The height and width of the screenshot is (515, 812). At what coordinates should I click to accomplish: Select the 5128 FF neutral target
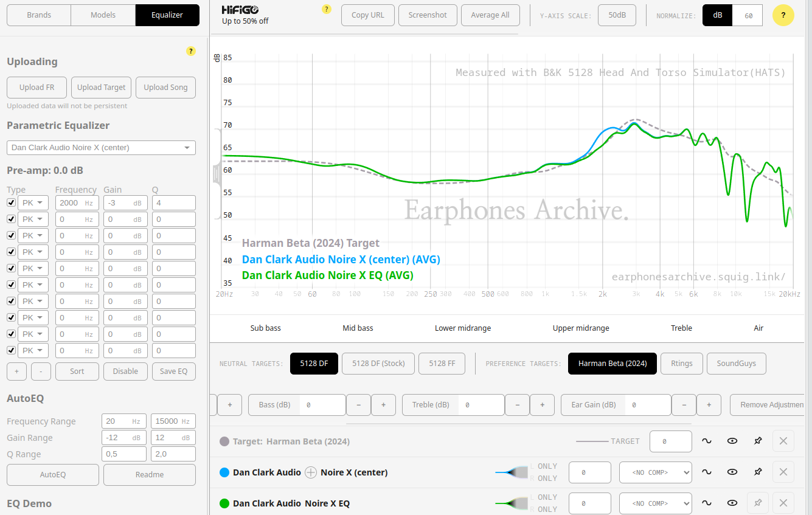[x=442, y=364]
